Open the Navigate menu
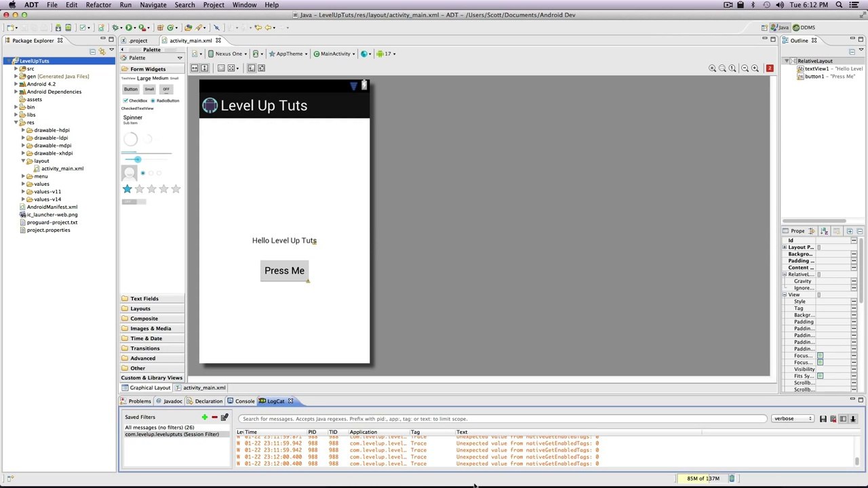868x488 pixels. click(153, 5)
